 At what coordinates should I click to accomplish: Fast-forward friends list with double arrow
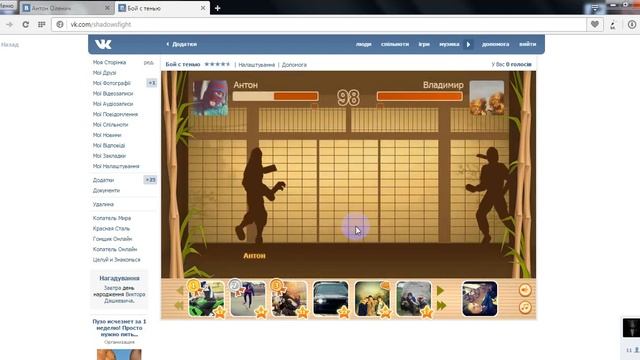pyautogui.click(x=442, y=305)
